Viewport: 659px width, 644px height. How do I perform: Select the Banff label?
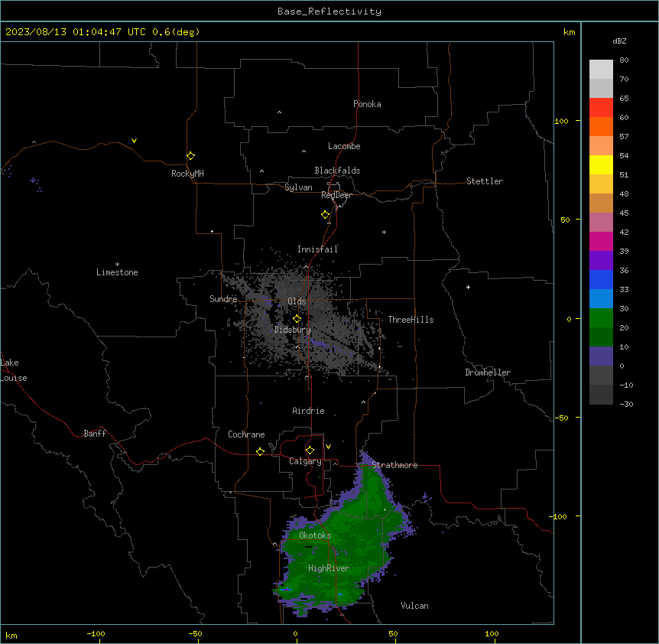coord(95,434)
